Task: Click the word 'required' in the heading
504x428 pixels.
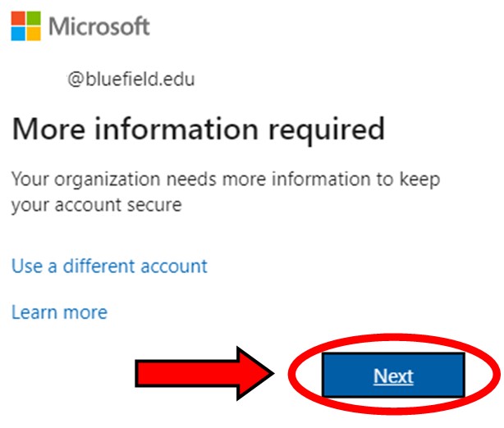Action: point(326,131)
